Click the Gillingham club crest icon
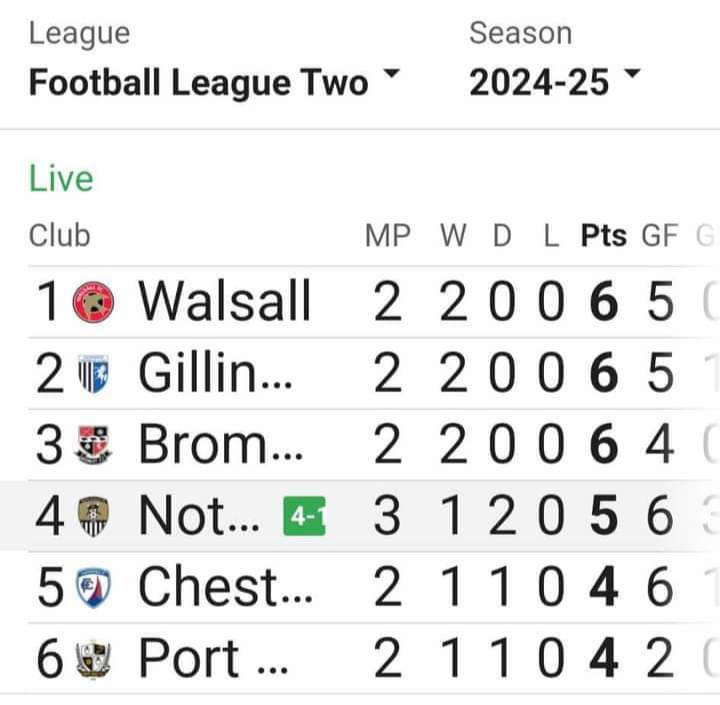720x705 pixels. (93, 374)
